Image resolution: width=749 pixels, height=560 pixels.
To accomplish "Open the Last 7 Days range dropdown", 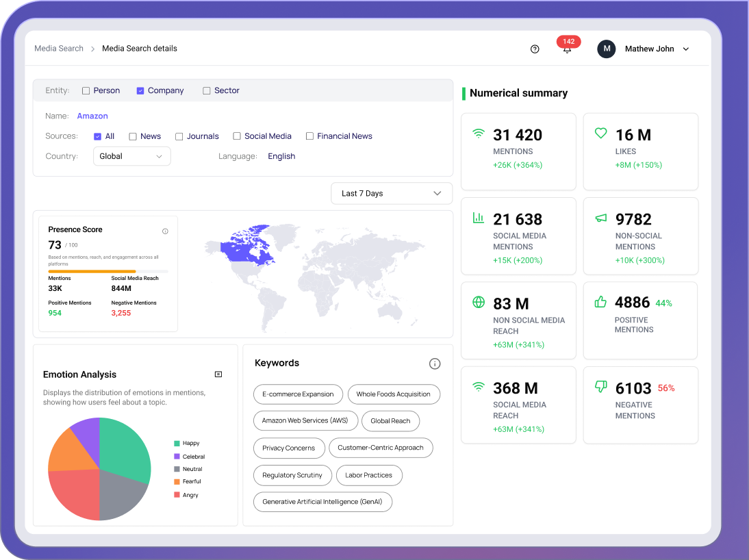I will coord(392,194).
